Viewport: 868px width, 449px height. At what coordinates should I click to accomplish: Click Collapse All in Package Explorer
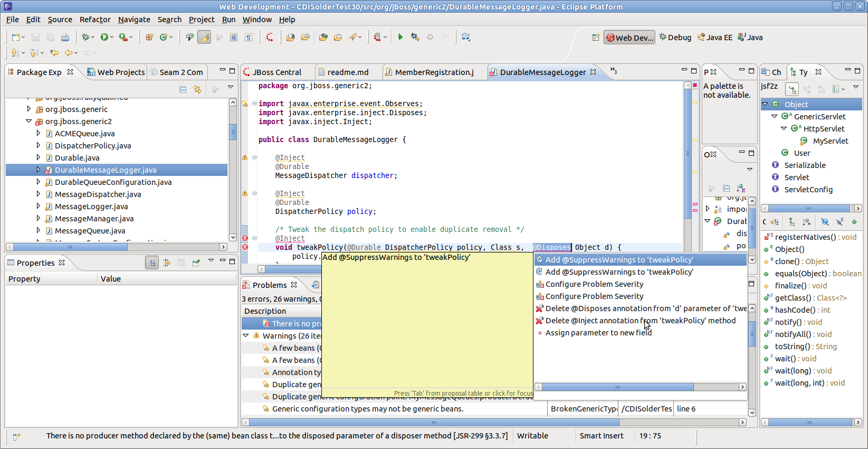tap(183, 89)
